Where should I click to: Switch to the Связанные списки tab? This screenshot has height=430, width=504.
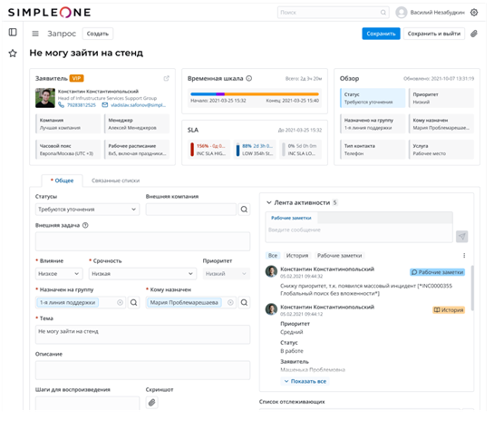coord(116,181)
